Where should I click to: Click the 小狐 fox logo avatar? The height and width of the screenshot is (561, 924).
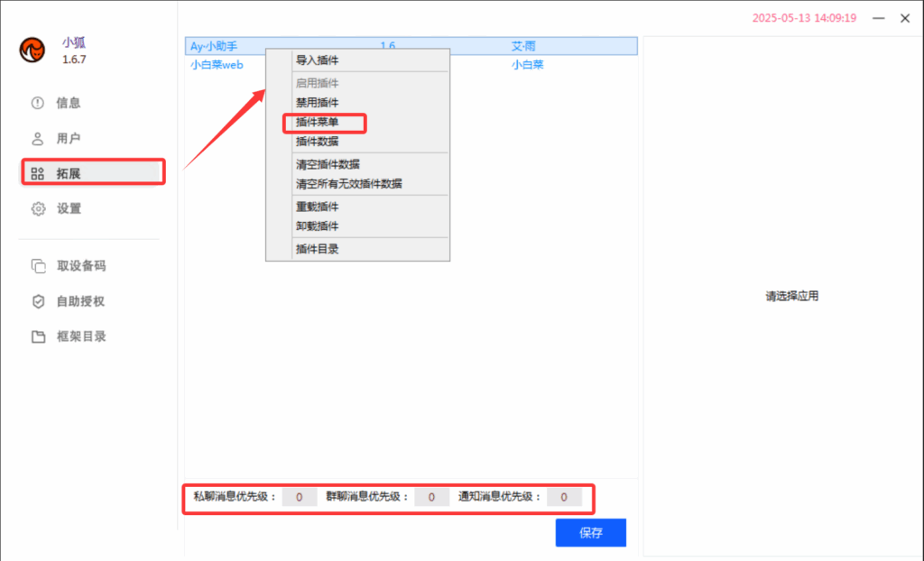pos(32,51)
